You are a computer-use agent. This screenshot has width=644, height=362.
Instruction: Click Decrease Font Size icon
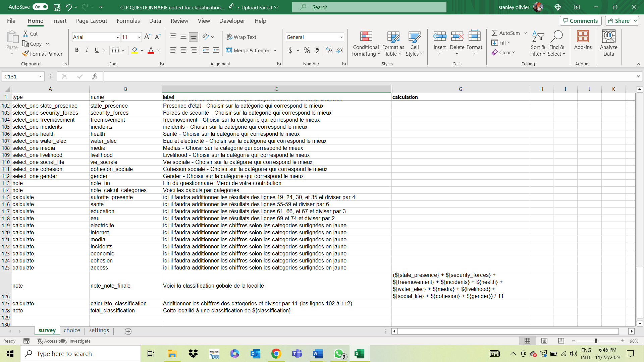point(158,37)
